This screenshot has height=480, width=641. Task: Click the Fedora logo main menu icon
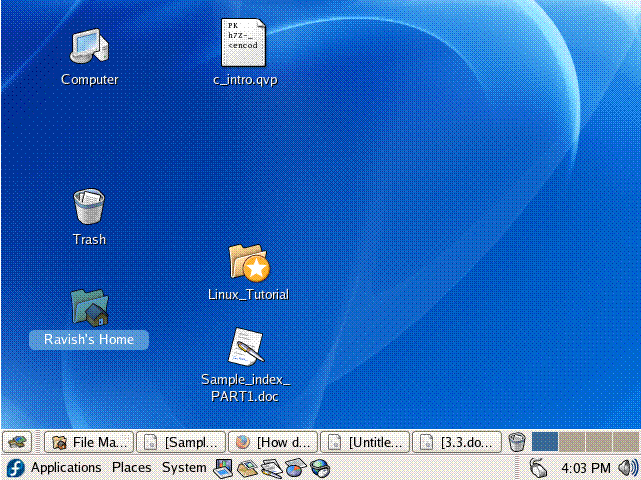(14, 467)
